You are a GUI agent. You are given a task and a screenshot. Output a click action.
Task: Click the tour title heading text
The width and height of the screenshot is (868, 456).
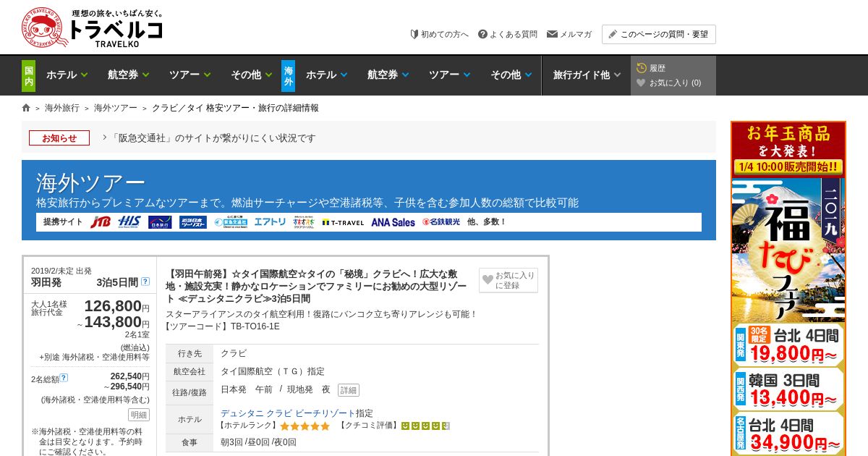[x=317, y=286]
